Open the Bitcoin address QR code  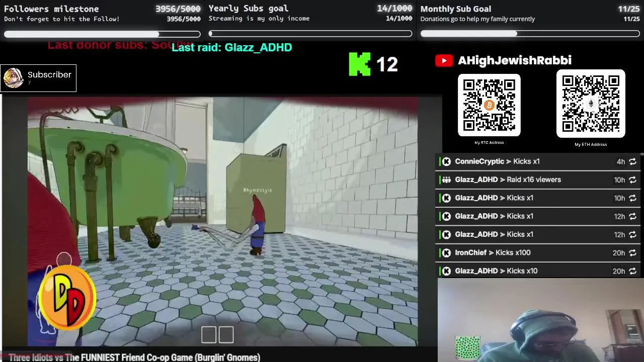489,105
